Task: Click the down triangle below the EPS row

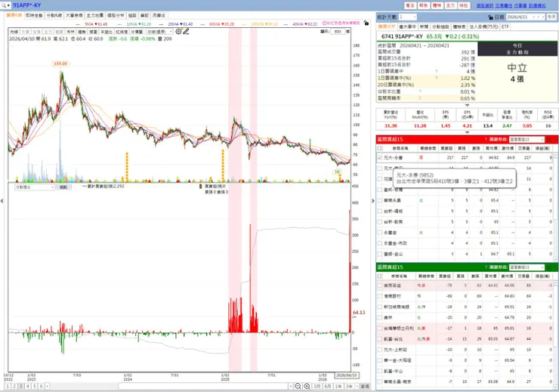Action: pyautogui.click(x=467, y=132)
